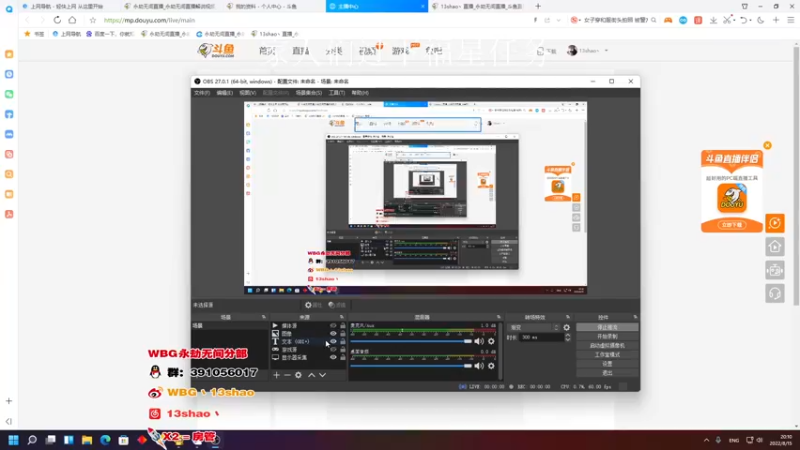Expand the 13shao user menu arrow on the Douyu header
800x450 pixels.
point(607,51)
